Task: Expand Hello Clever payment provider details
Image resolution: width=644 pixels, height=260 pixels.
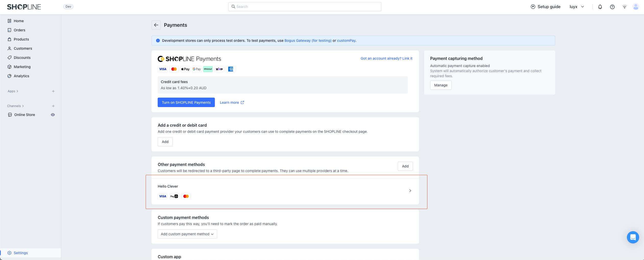Action: point(410,191)
